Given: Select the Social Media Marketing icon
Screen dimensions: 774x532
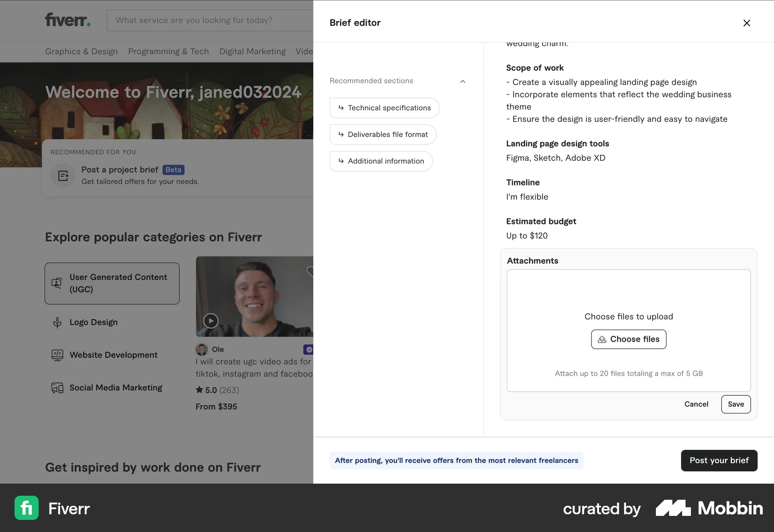Looking at the screenshot, I should click(57, 388).
